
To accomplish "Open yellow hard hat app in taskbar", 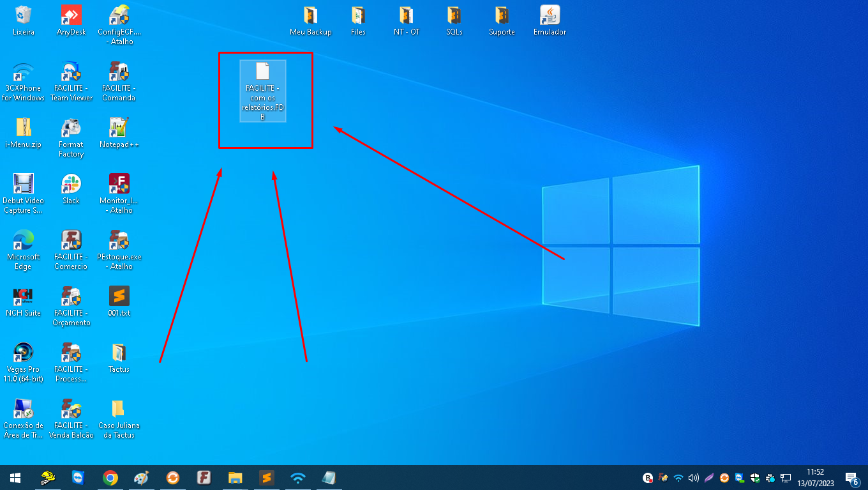I will click(48, 477).
